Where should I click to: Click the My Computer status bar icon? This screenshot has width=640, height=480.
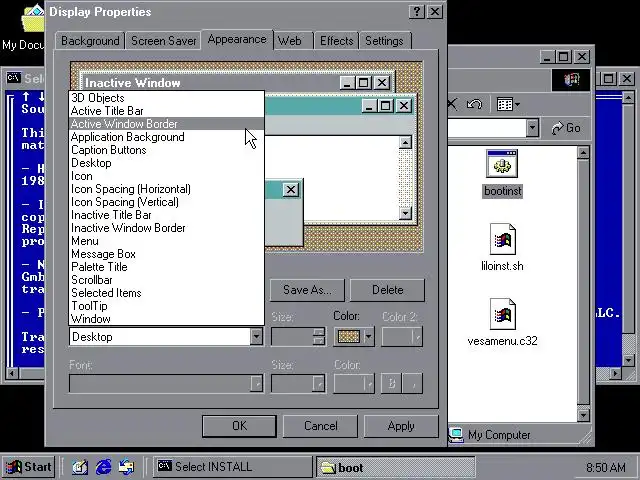point(456,435)
